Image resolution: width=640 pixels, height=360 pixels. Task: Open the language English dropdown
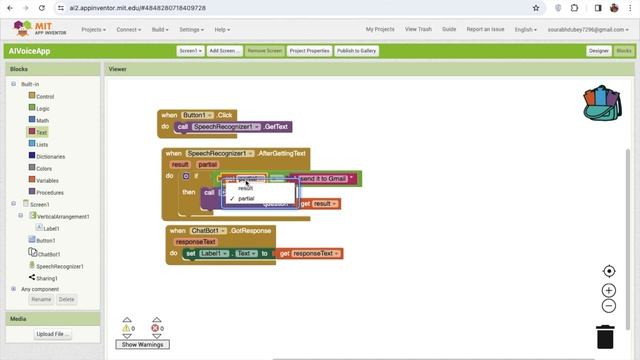click(525, 29)
